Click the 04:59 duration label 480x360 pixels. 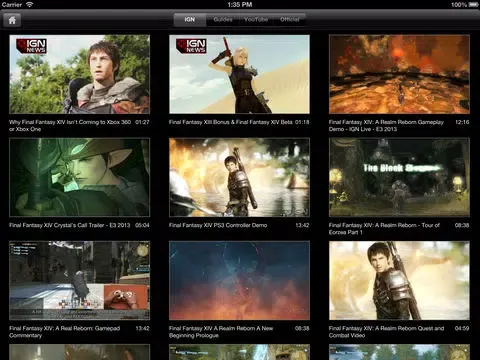(462, 328)
